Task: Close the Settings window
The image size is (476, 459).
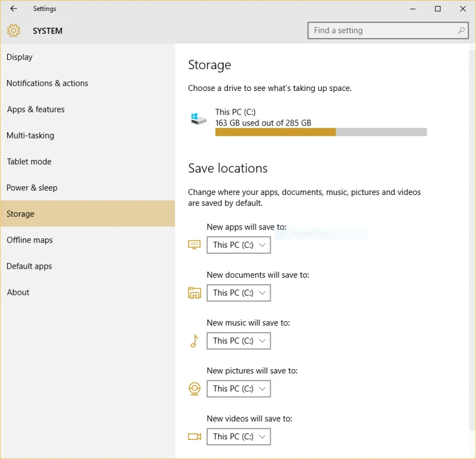Action: [x=463, y=9]
